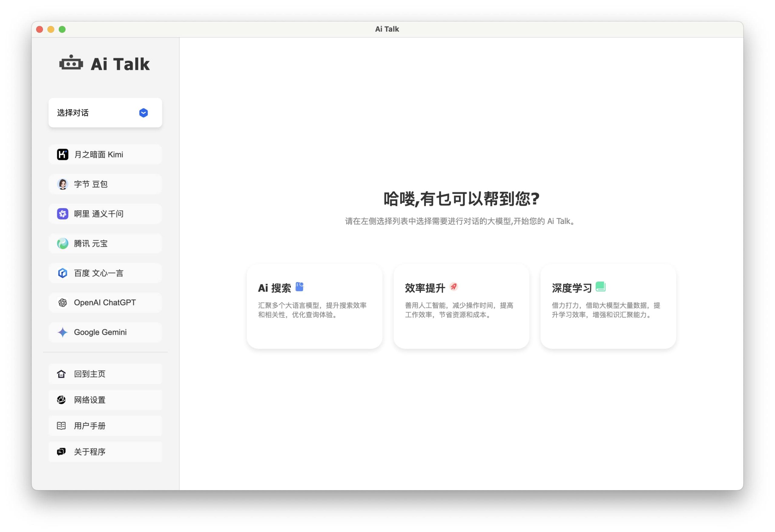The image size is (775, 532).
Task: Click the 深度学习 card description text
Action: [606, 310]
